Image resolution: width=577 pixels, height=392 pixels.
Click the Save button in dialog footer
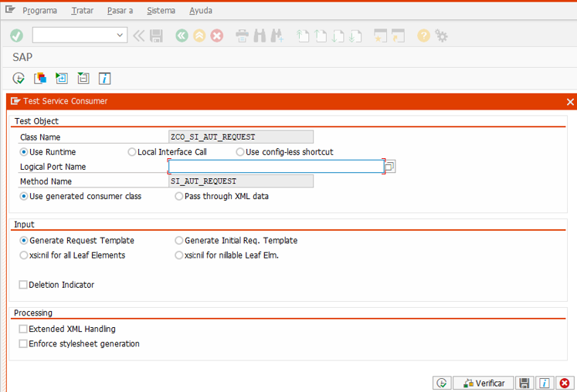[x=524, y=384]
